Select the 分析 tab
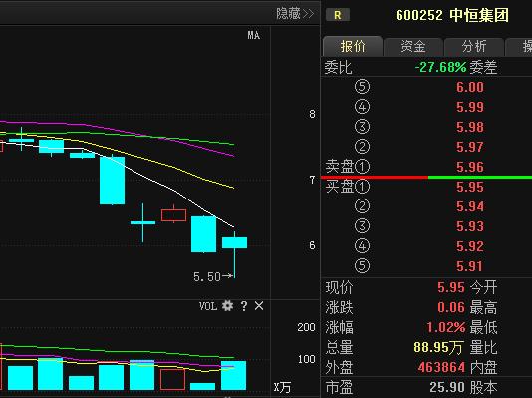Viewport: 532px width, 398px height. [x=474, y=46]
